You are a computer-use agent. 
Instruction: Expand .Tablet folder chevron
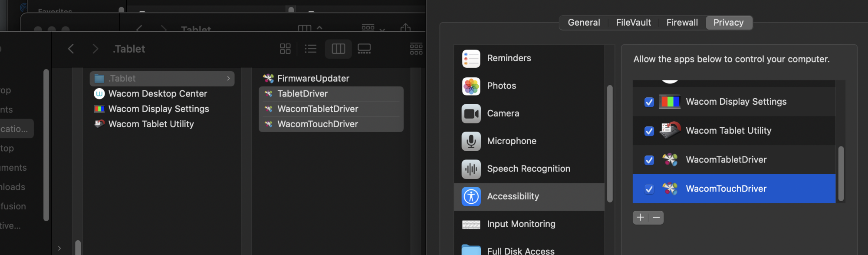228,79
